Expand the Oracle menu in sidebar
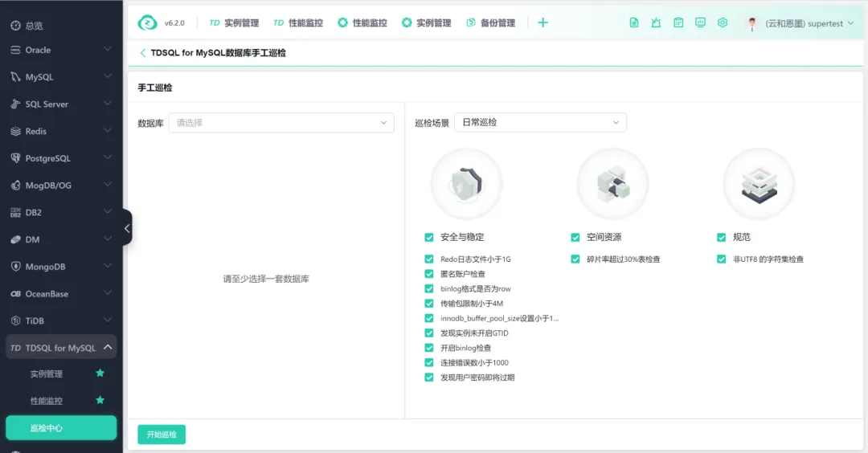The height and width of the screenshot is (453, 868). click(61, 50)
